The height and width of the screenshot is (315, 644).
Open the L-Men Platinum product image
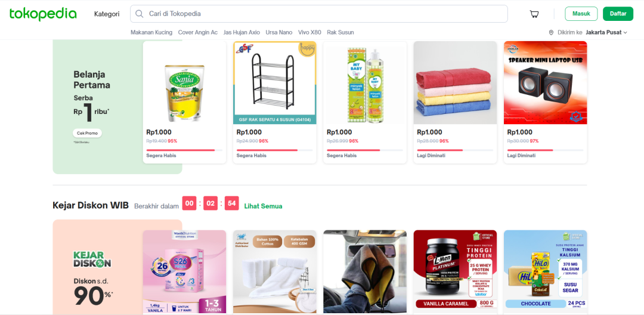[455, 271]
